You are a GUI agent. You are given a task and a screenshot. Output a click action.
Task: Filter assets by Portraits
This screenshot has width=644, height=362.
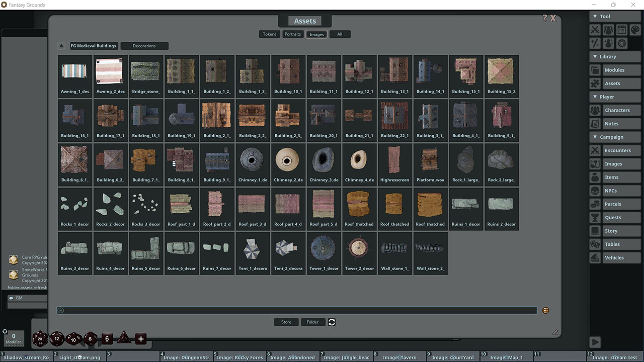pos(293,34)
